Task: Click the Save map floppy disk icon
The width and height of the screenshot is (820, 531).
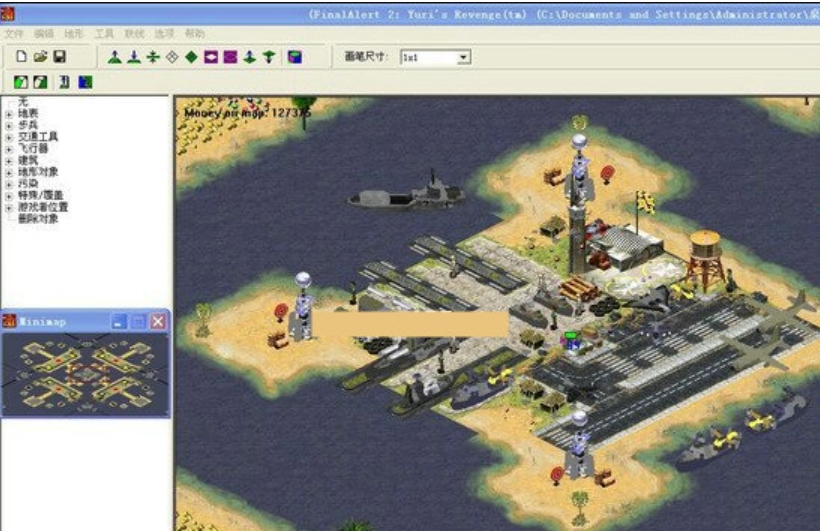Action: click(60, 57)
